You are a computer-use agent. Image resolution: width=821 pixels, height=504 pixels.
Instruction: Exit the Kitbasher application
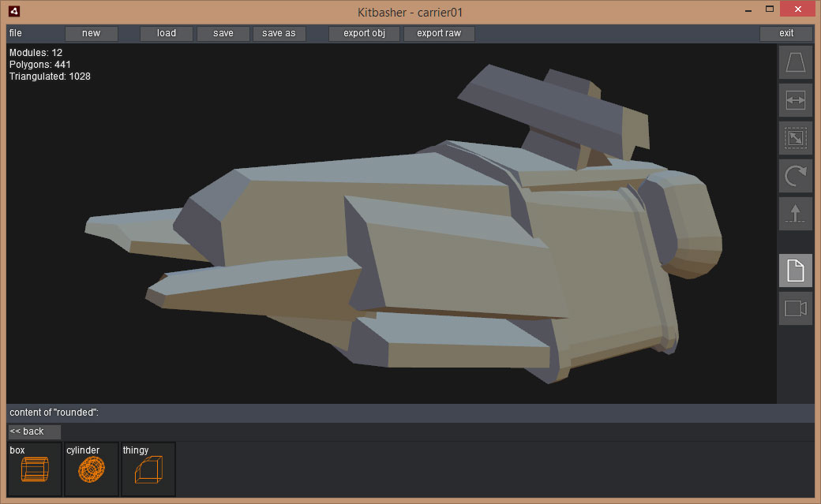point(786,33)
